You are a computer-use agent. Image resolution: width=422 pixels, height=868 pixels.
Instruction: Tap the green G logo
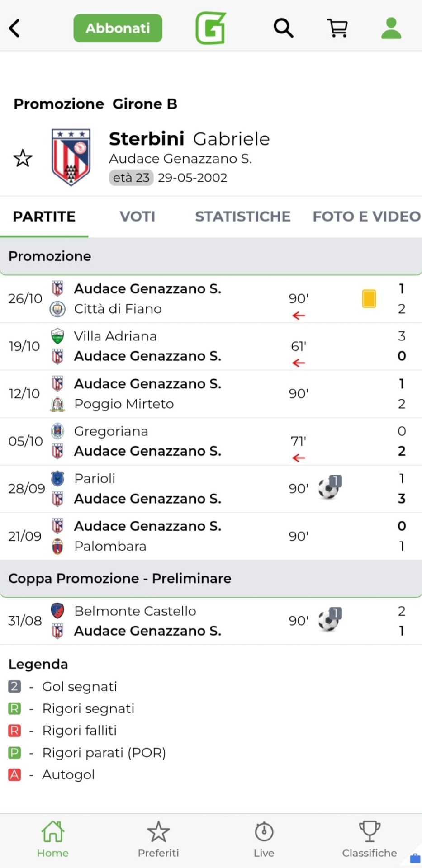coord(211,28)
